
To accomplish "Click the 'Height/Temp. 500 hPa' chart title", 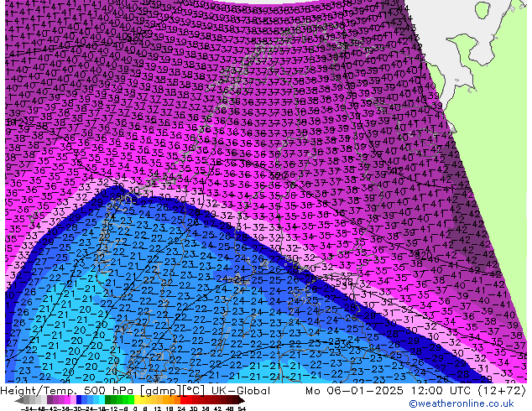I will click(65, 391).
